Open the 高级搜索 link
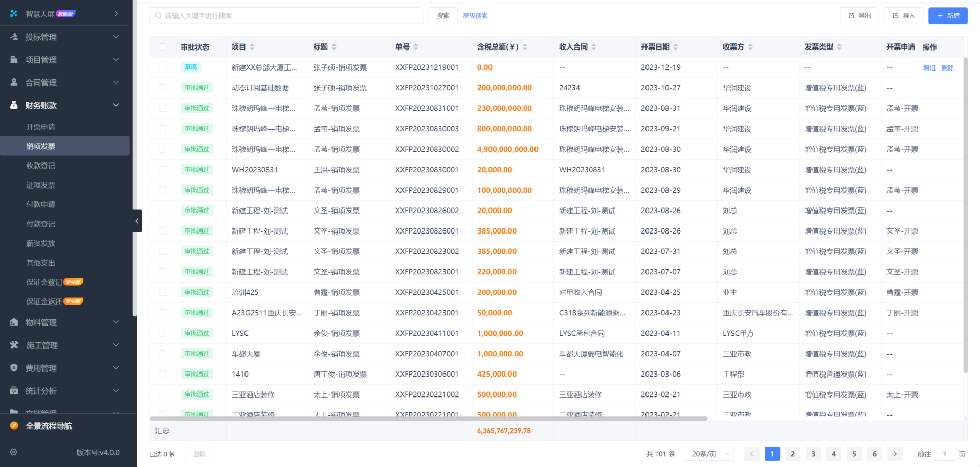Image resolution: width=980 pixels, height=467 pixels. pos(475,16)
